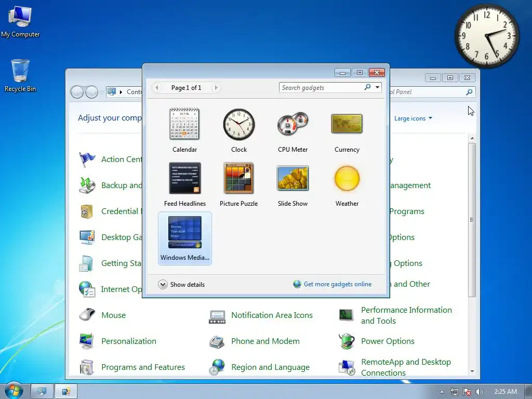The image size is (532, 399).
Task: Switch to Gadget Gallery taskbar button
Action: (66, 391)
